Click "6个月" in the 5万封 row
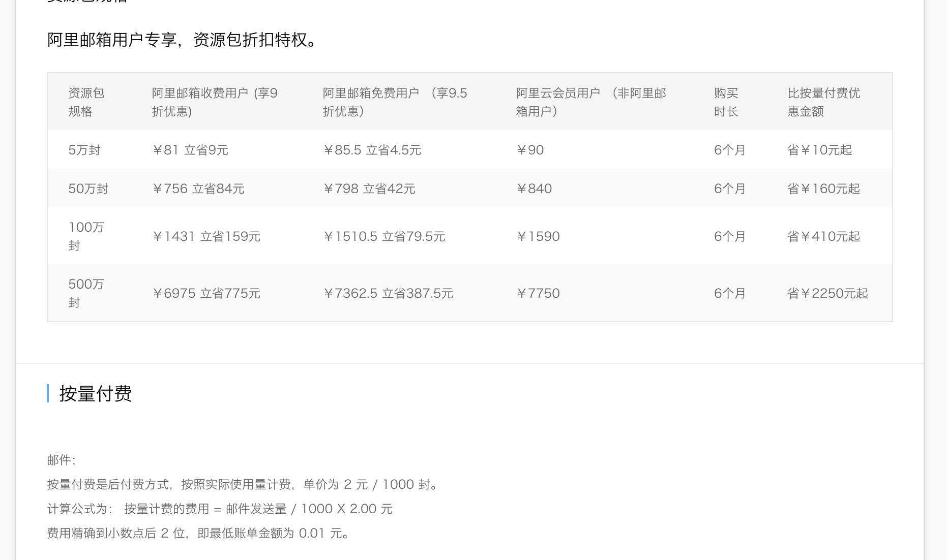The image size is (947, 560). (x=730, y=150)
